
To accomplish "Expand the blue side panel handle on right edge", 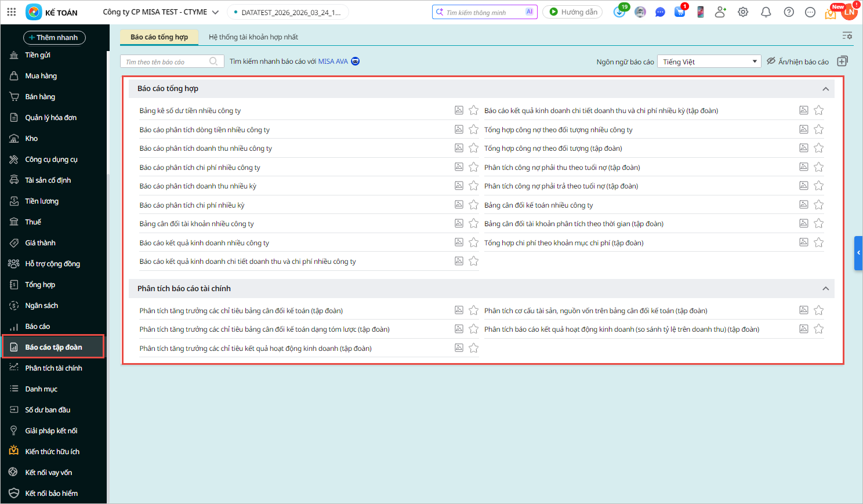I will [x=858, y=253].
